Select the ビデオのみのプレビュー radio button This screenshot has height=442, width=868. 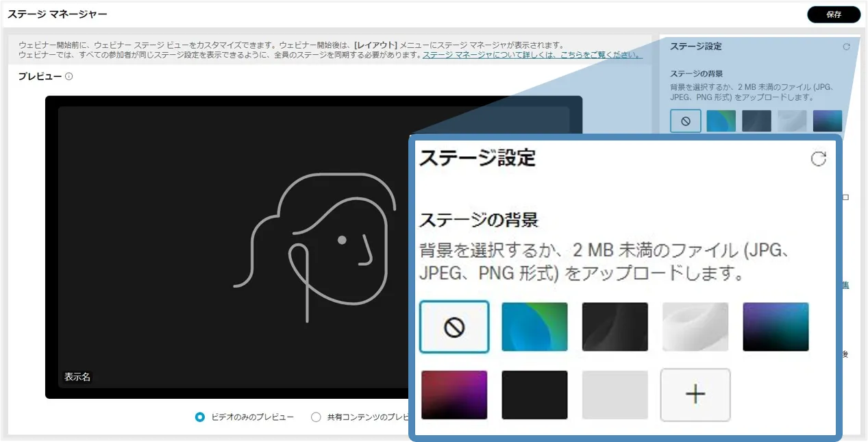[x=200, y=417]
